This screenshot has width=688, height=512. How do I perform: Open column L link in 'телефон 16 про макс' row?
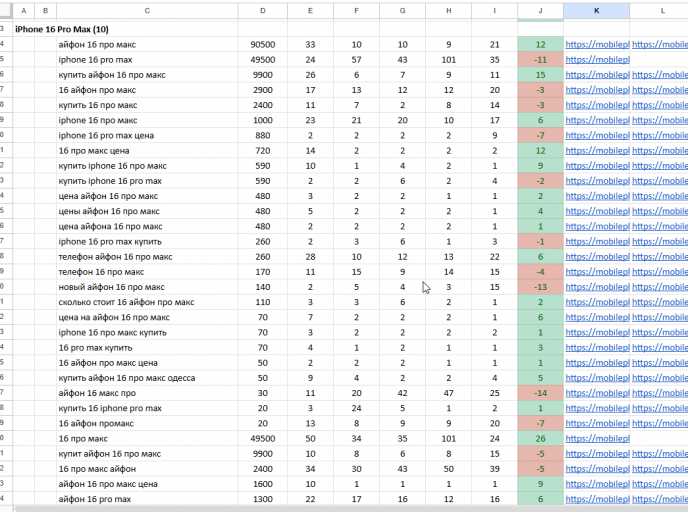point(659,272)
